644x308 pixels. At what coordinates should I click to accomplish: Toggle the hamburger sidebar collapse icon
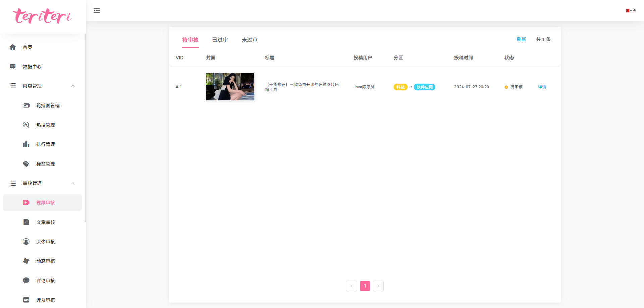click(97, 11)
